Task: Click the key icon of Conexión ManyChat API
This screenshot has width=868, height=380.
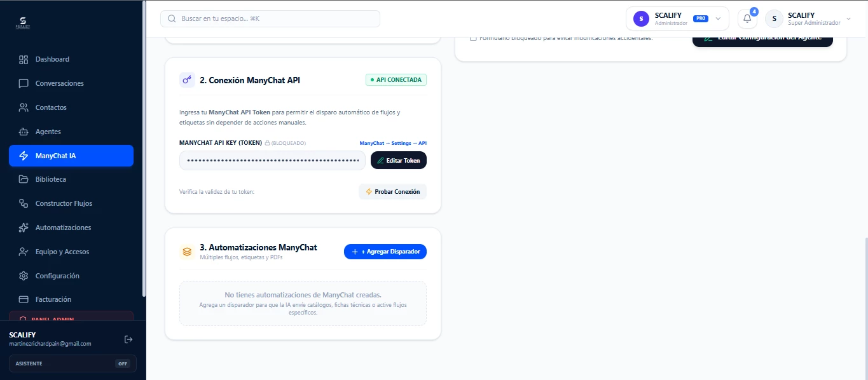Action: coord(187,80)
